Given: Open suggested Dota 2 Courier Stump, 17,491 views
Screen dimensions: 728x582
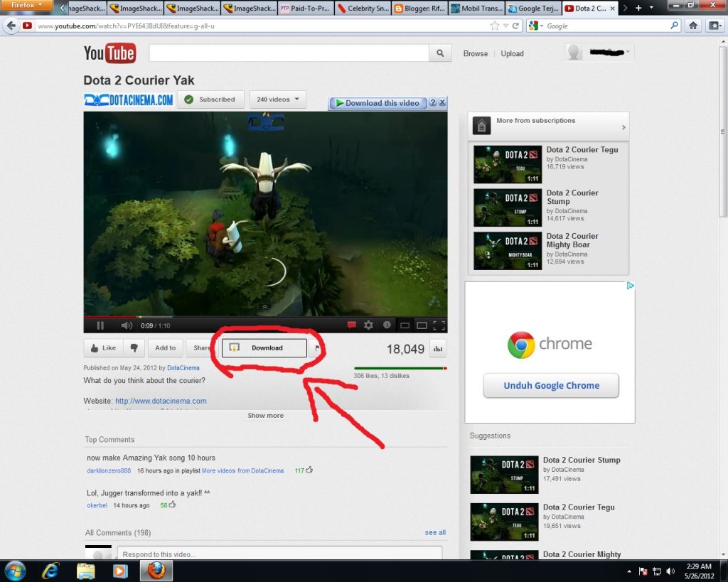Looking at the screenshot, I should pyautogui.click(x=504, y=475).
